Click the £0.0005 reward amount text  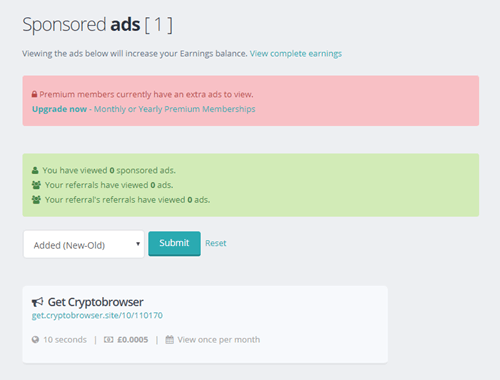(133, 340)
